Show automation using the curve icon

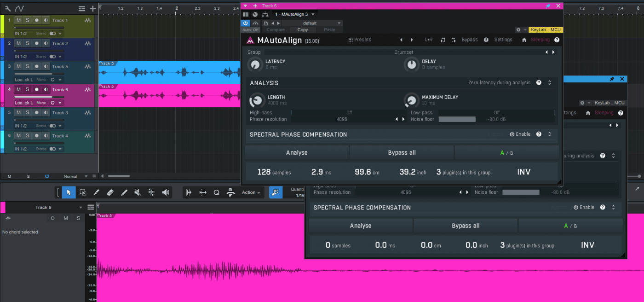click(20, 8)
